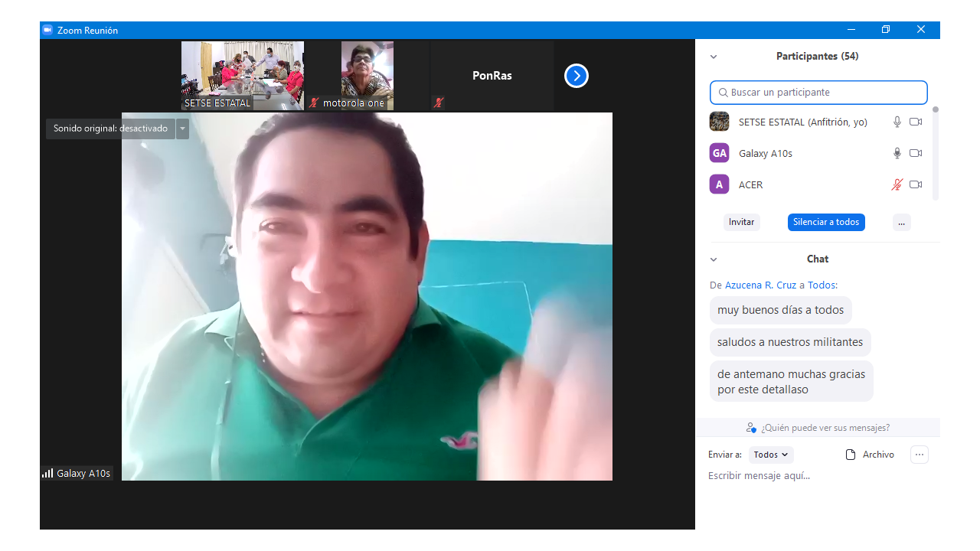Image resolution: width=980 pixels, height=551 pixels.
Task: Click the Archivo button label
Action: click(x=878, y=455)
